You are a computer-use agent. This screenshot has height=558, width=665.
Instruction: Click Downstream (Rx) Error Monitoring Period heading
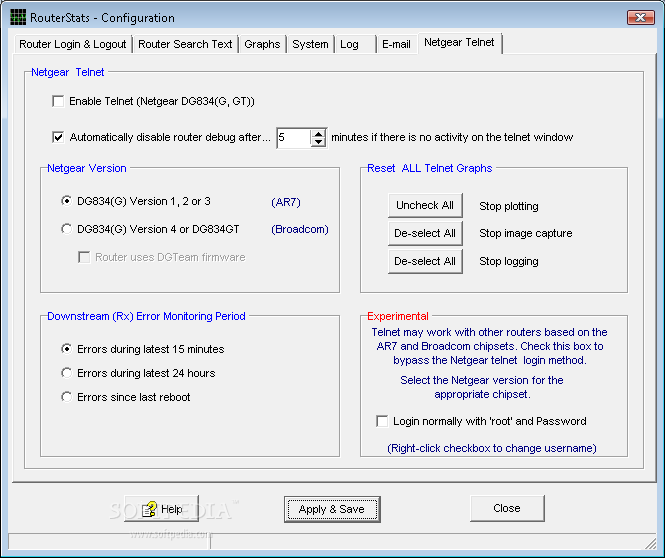tap(146, 316)
